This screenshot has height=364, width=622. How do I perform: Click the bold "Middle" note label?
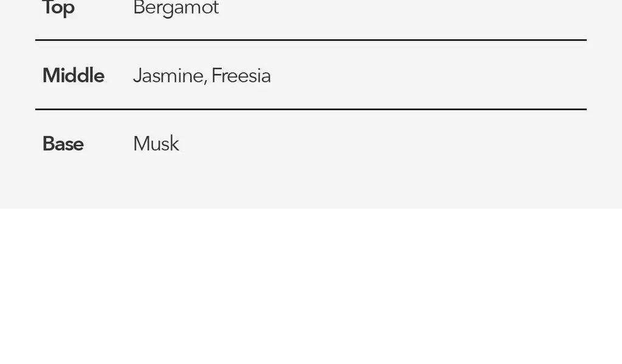[73, 75]
